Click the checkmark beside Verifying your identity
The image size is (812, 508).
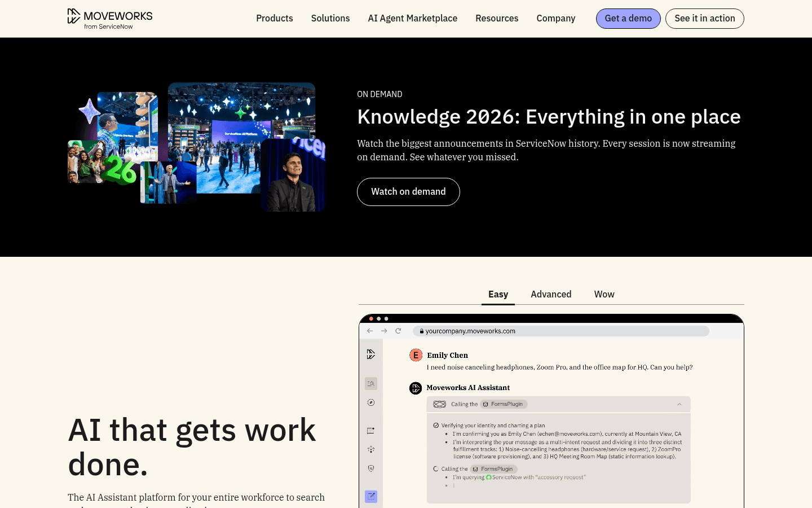click(436, 426)
